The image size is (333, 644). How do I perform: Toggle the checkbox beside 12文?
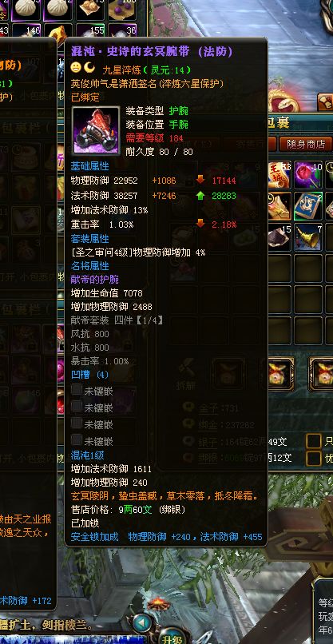tap(314, 458)
